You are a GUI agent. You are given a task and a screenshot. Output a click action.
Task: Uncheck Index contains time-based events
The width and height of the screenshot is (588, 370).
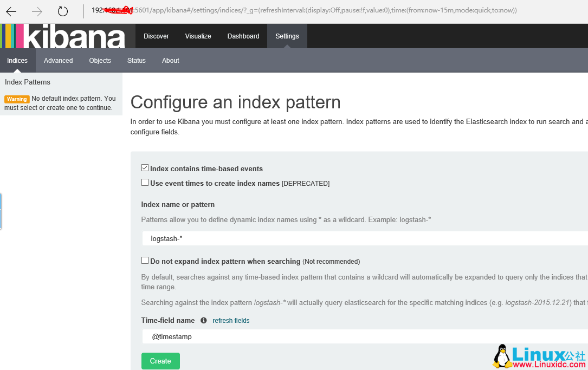(145, 167)
